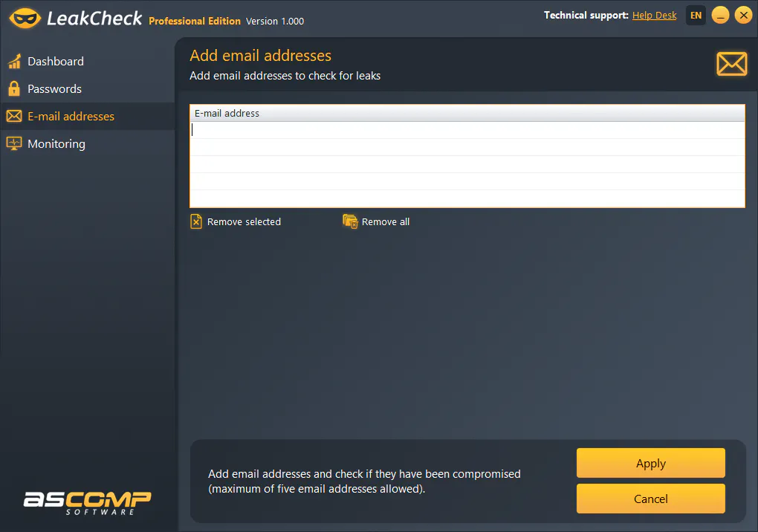Viewport: 758px width, 532px height.
Task: Cancel adding email addresses
Action: pyautogui.click(x=651, y=499)
